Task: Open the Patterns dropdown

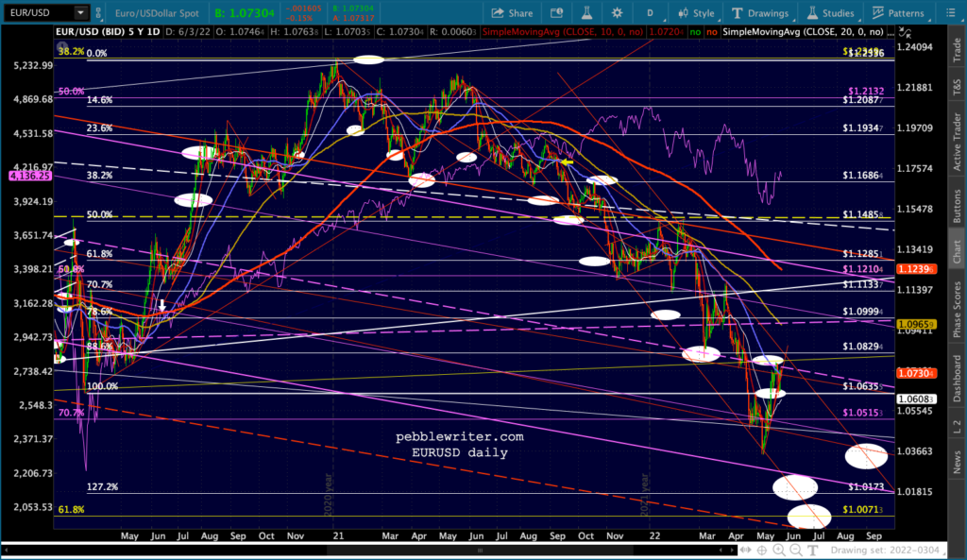Action: (899, 13)
